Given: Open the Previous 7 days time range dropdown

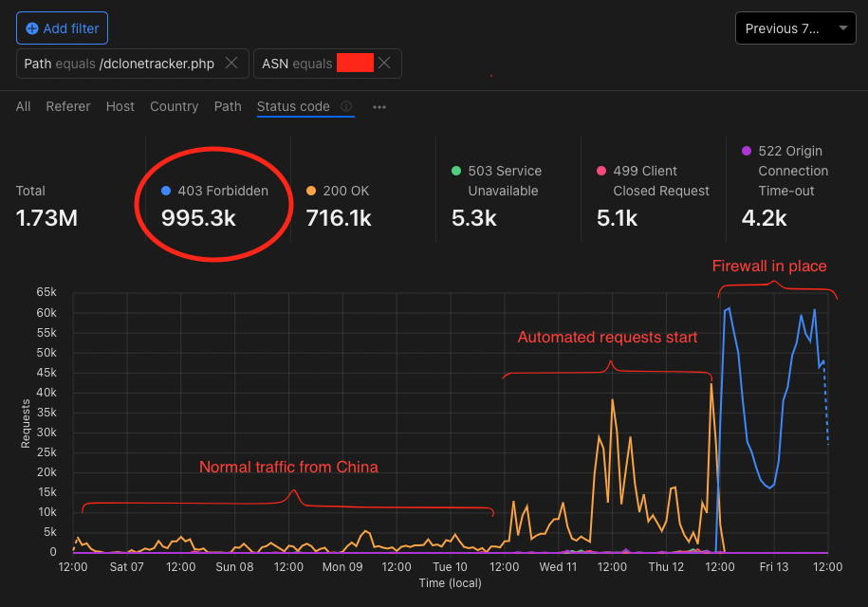Looking at the screenshot, I should tap(795, 28).
